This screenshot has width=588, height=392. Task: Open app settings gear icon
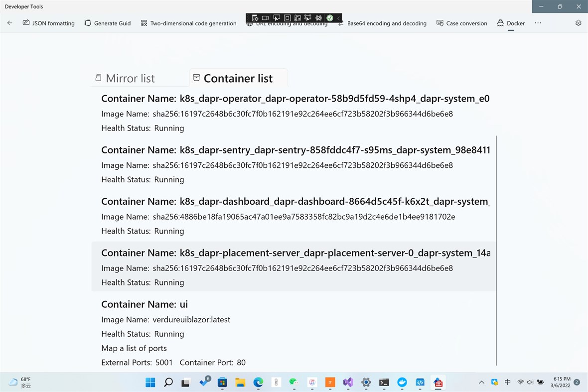click(x=578, y=23)
